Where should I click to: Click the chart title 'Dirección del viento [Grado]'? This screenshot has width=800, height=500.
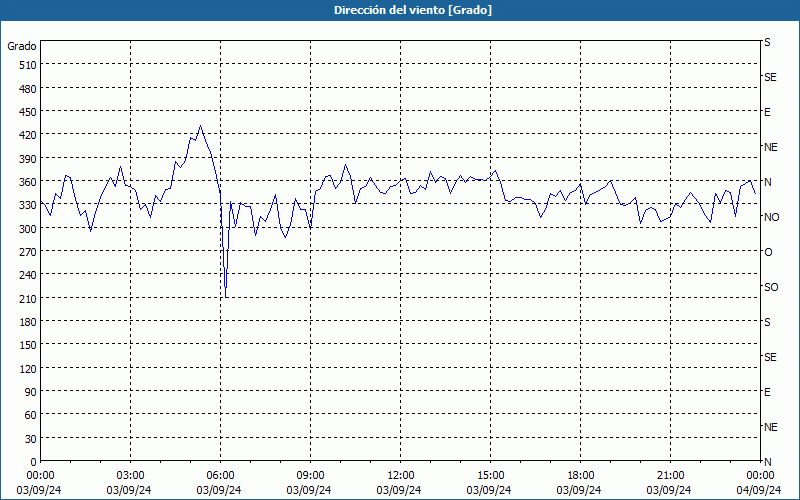[x=400, y=10]
